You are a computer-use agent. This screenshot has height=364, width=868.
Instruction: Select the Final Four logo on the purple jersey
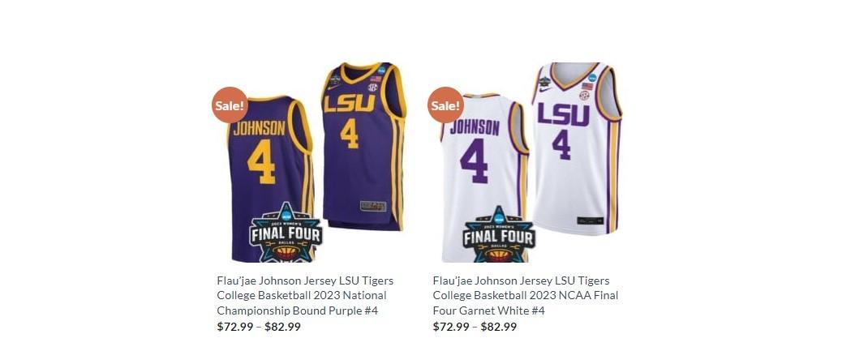286,233
